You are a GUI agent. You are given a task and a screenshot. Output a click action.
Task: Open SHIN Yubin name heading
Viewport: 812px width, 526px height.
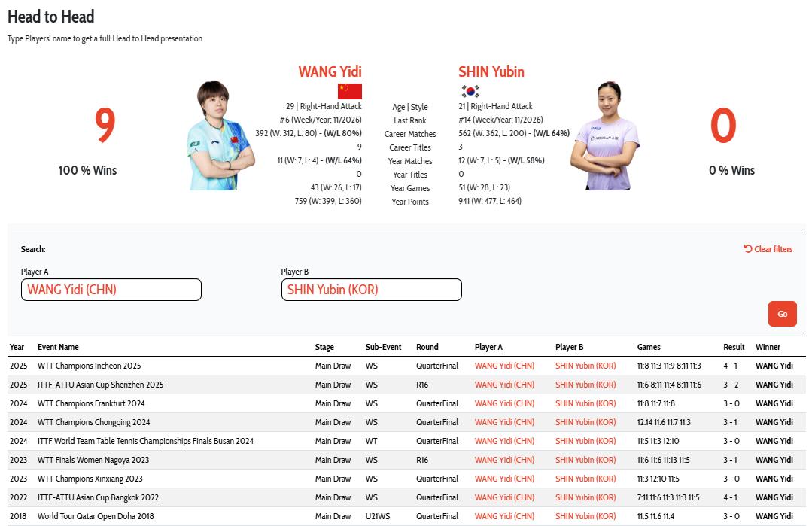491,71
